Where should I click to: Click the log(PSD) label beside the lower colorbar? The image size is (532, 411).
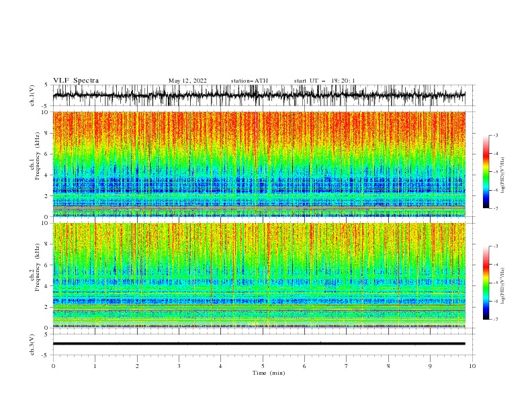coord(503,286)
